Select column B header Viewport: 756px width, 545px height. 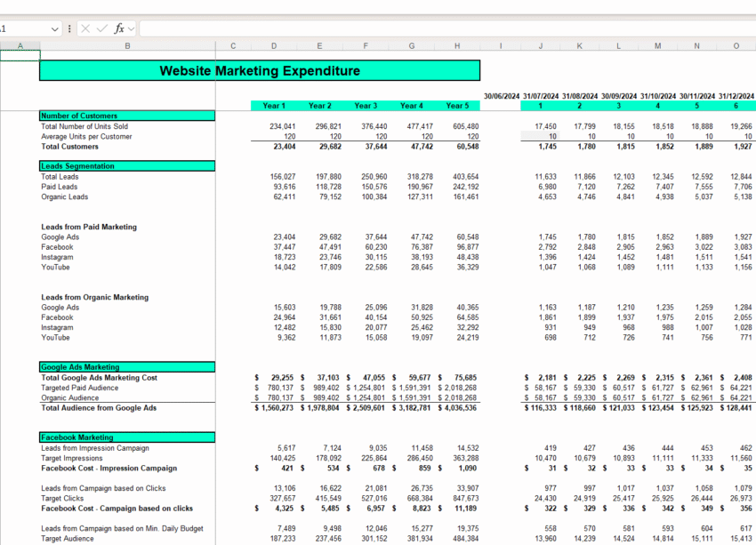(x=127, y=44)
